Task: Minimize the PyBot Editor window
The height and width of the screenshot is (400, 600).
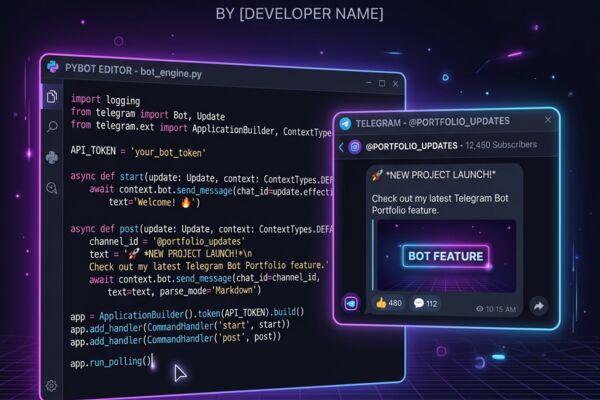Action: click(368, 82)
